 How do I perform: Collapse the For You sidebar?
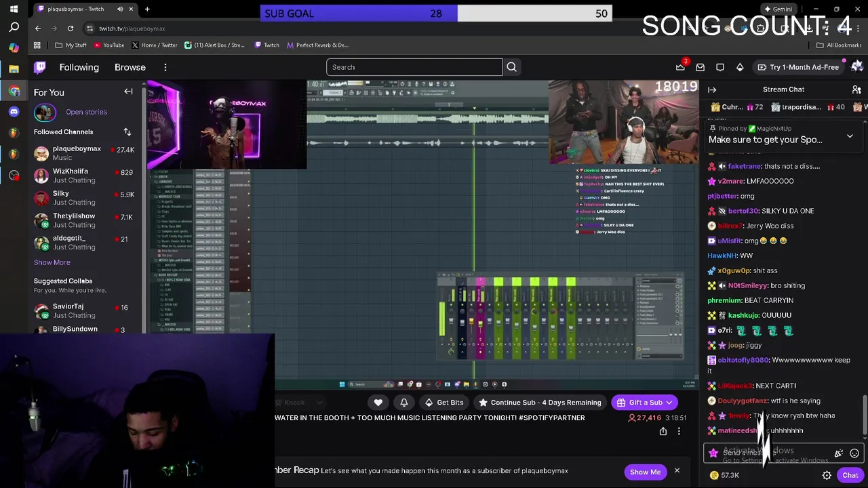(128, 91)
